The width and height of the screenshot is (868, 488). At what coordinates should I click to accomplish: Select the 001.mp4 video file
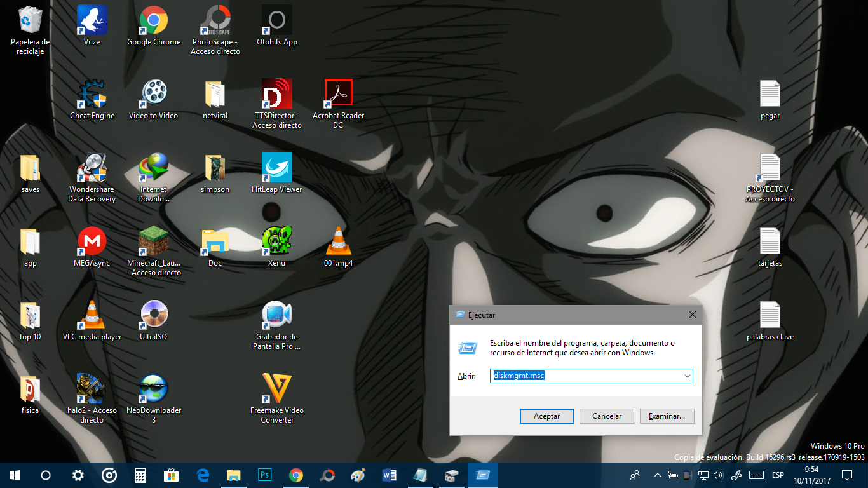338,247
